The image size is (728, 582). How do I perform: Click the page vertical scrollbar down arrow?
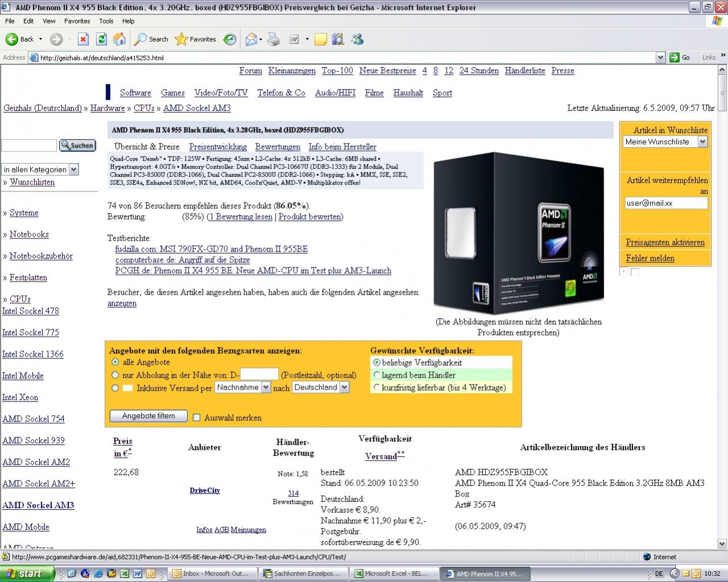pos(723,543)
